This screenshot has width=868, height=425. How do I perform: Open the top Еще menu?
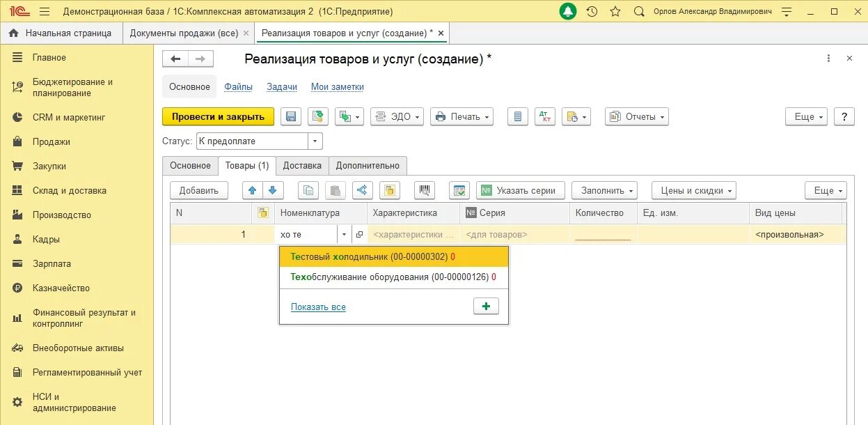806,117
